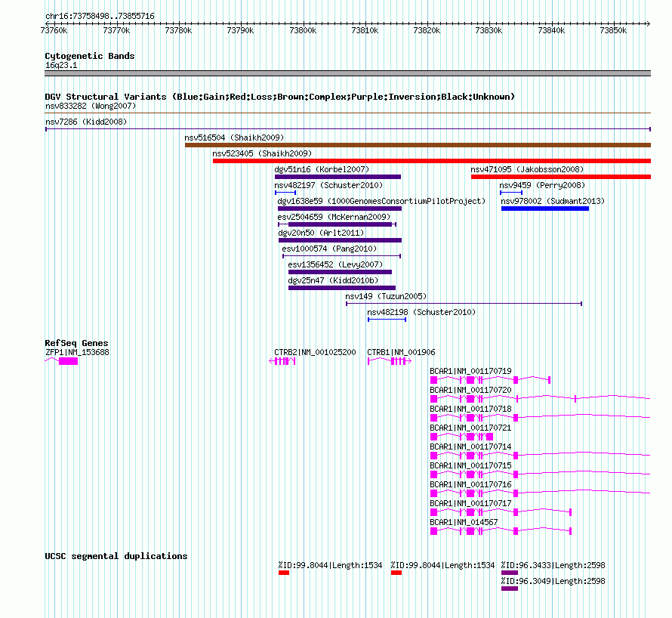Click the BCAR1|NM_001170720 transcript label

click(470, 390)
